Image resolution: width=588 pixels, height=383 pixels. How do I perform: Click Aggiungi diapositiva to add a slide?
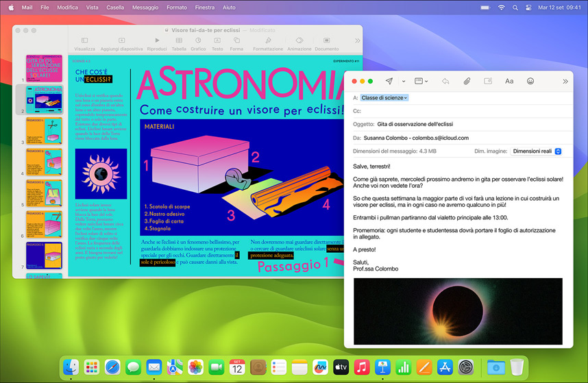pos(121,41)
